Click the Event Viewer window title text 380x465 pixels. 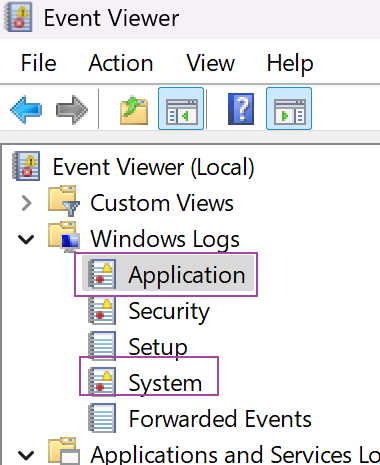coord(111,18)
